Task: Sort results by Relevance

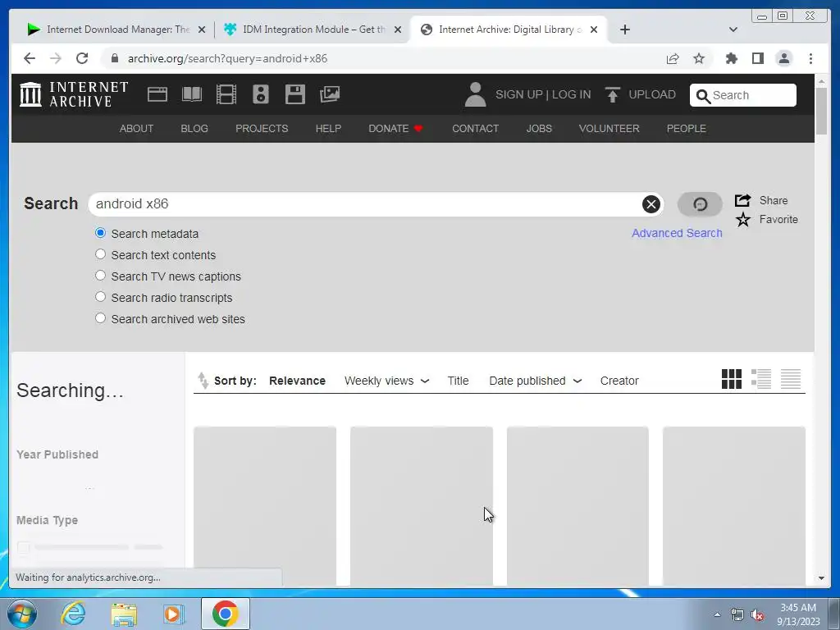Action: (x=297, y=381)
